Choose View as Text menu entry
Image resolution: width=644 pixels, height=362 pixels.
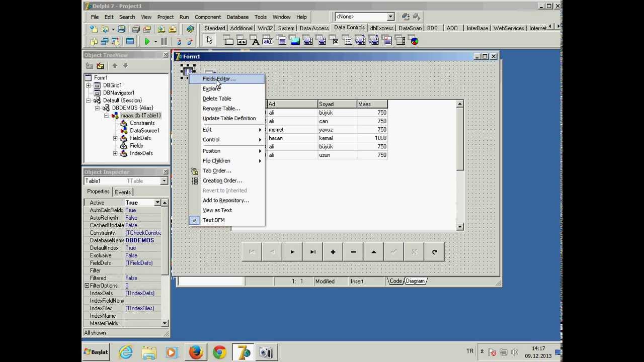click(x=226, y=210)
